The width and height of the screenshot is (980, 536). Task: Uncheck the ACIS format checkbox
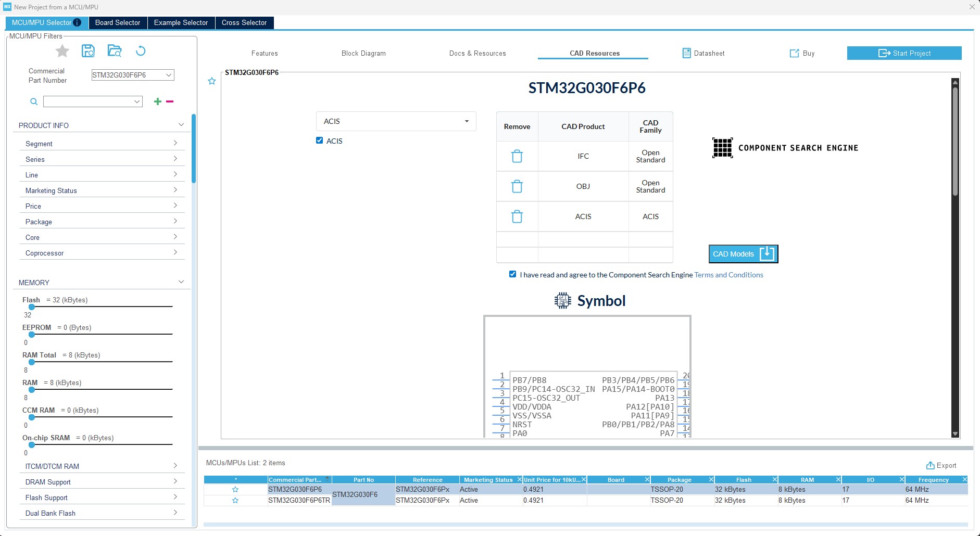pos(320,141)
